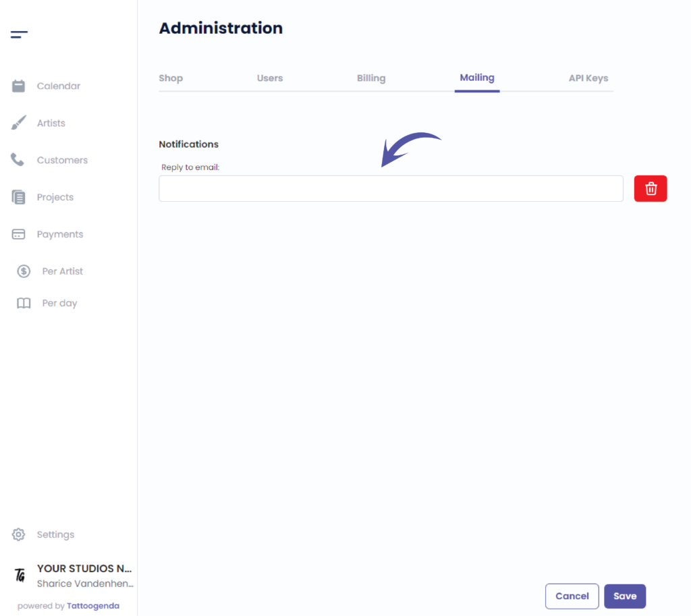Click the YOUR STUDIOS N... studio name
The height and width of the screenshot is (616, 691).
coord(84,568)
